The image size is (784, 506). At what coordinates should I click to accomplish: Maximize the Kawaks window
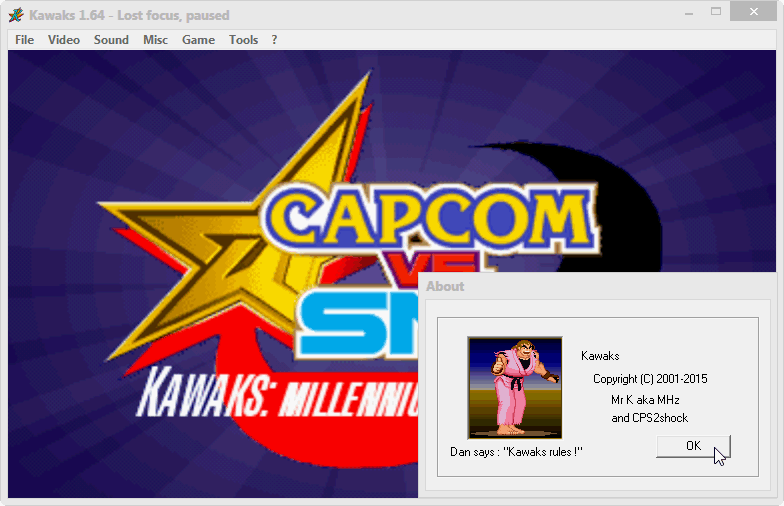point(716,12)
